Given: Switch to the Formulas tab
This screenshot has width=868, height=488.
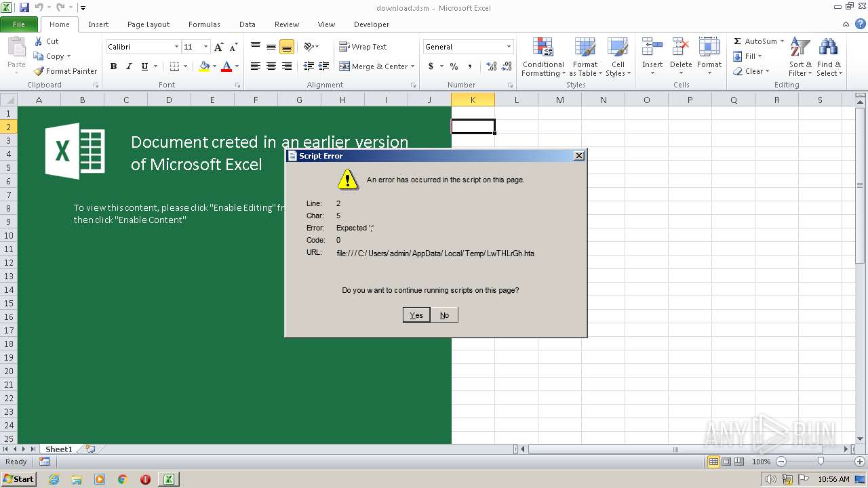Looking at the screenshot, I should 204,24.
